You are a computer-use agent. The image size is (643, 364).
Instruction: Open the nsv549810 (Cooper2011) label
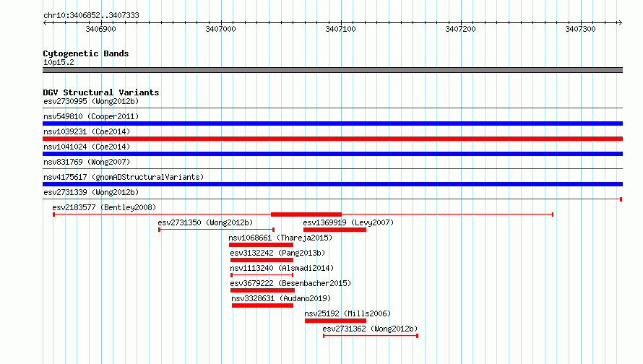click(91, 116)
